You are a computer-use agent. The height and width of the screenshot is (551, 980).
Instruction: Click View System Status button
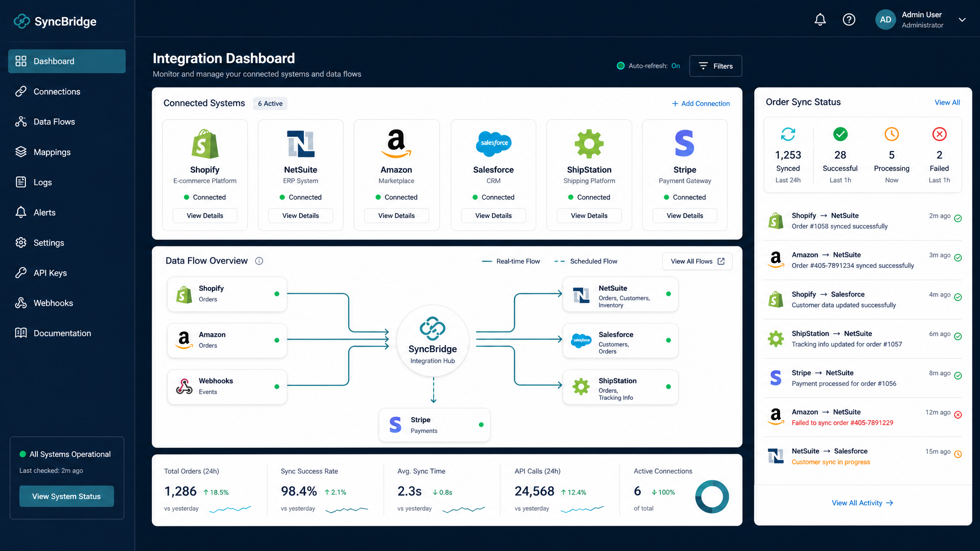[67, 496]
